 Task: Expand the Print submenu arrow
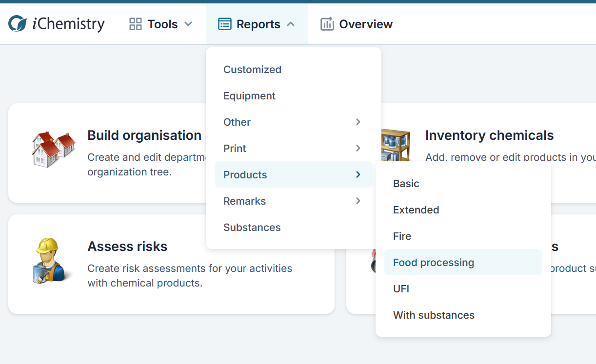point(358,148)
